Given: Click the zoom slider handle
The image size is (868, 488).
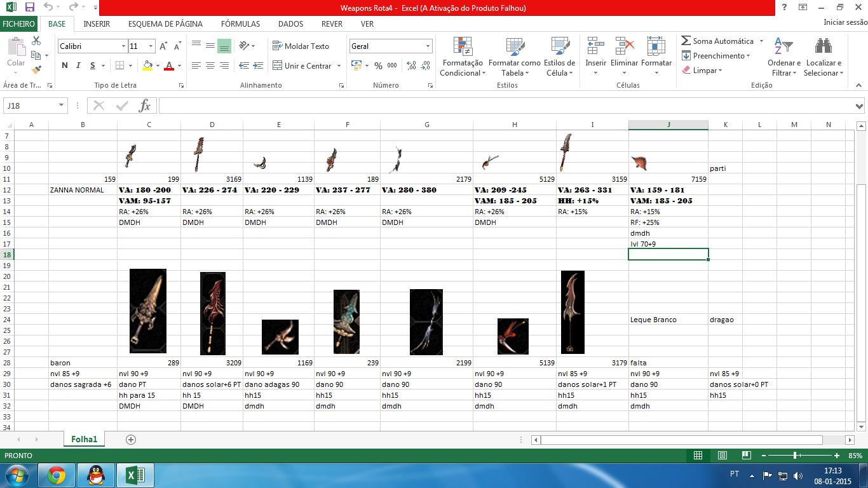Looking at the screenshot, I should [x=795, y=456].
